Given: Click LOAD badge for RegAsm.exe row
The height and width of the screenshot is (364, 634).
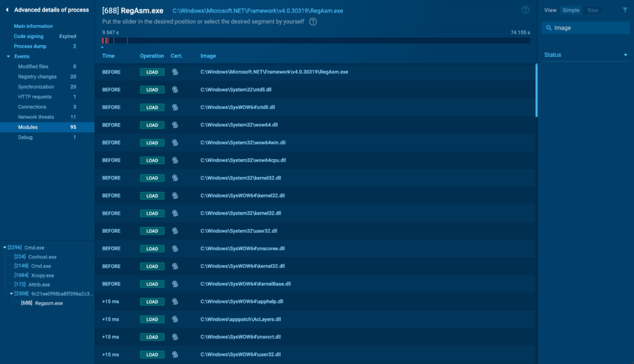Looking at the screenshot, I should tap(152, 72).
